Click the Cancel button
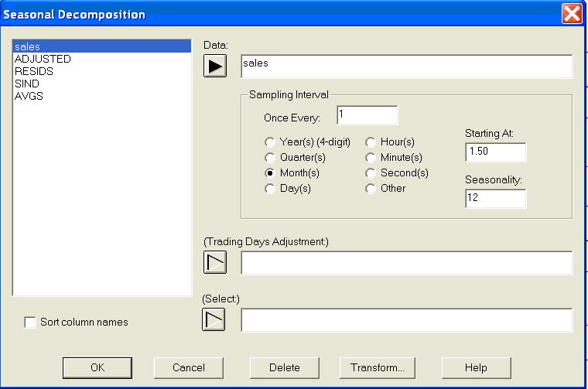This screenshot has height=389, width=588. (x=189, y=367)
